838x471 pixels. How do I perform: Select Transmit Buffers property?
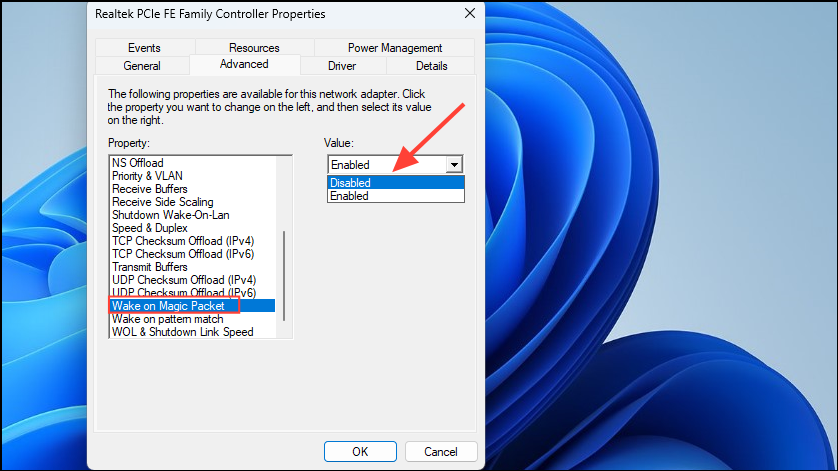(x=150, y=267)
